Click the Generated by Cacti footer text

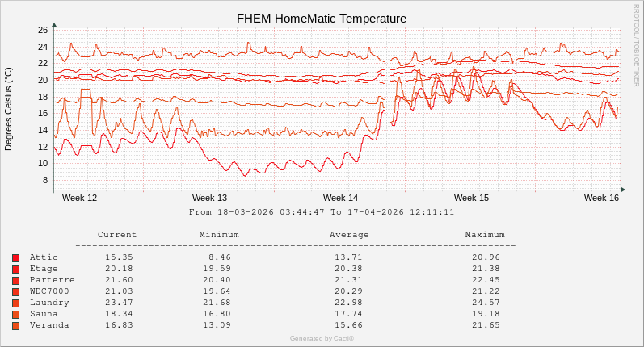point(322,338)
